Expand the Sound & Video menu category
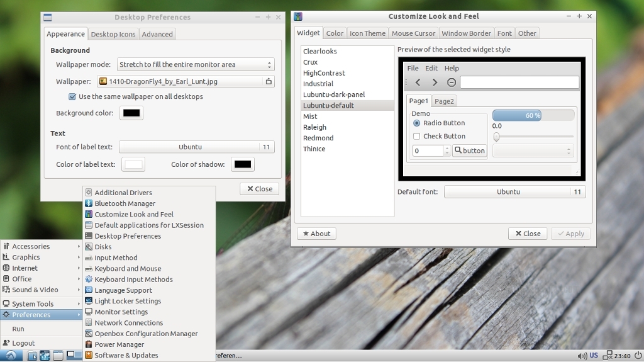 pos(41,290)
